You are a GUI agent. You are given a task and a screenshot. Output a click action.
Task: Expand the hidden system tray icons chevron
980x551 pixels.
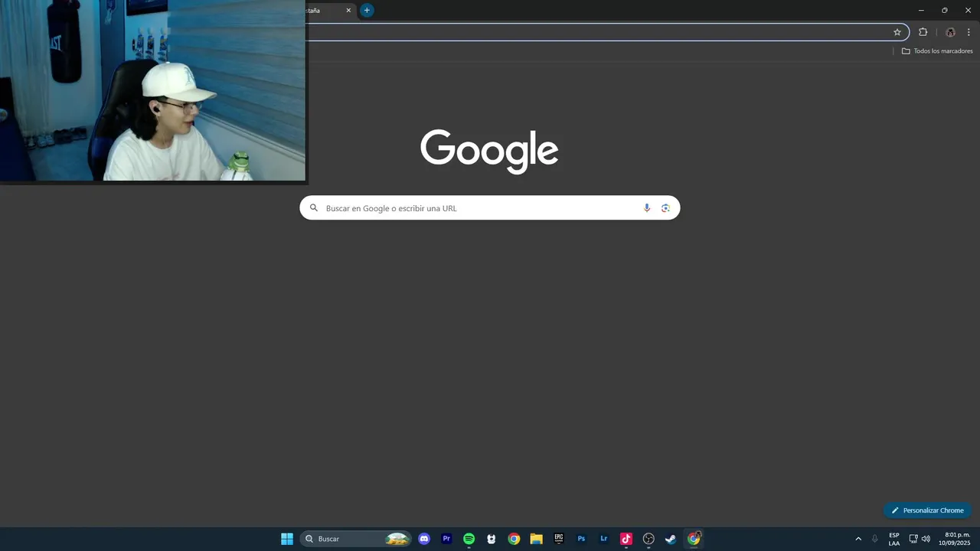tap(858, 539)
